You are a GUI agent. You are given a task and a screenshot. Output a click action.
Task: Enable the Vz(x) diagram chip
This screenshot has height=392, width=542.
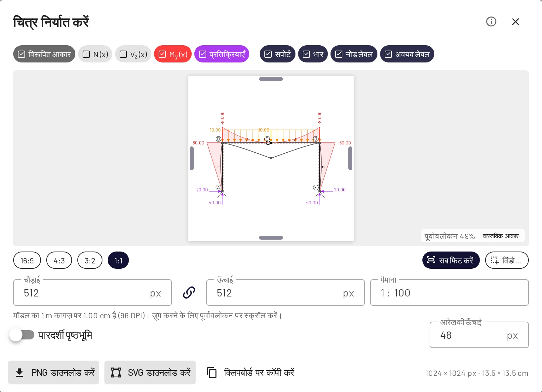click(133, 54)
